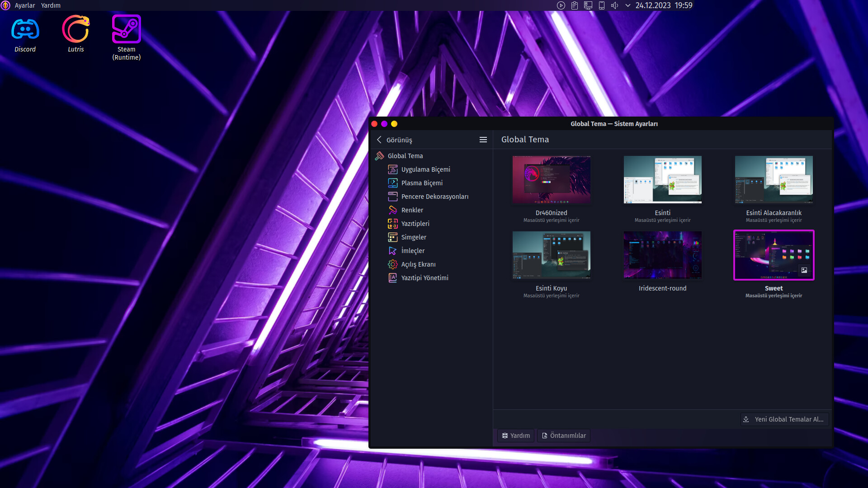Click the media player tray icon
The width and height of the screenshot is (868, 488).
[561, 5]
